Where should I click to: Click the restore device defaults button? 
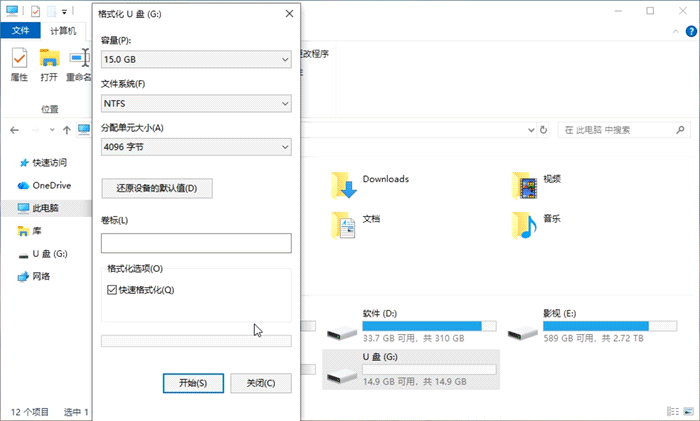click(157, 188)
